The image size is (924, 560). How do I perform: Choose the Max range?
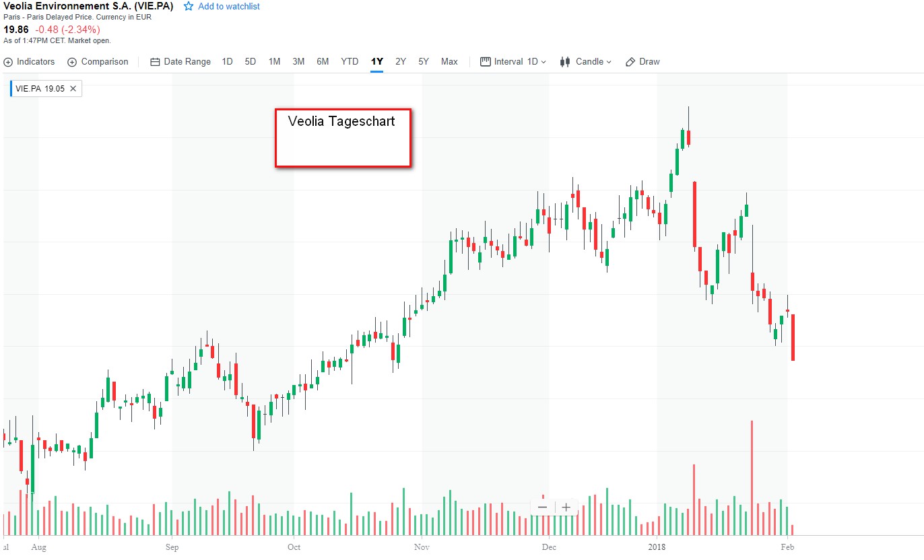[449, 62]
